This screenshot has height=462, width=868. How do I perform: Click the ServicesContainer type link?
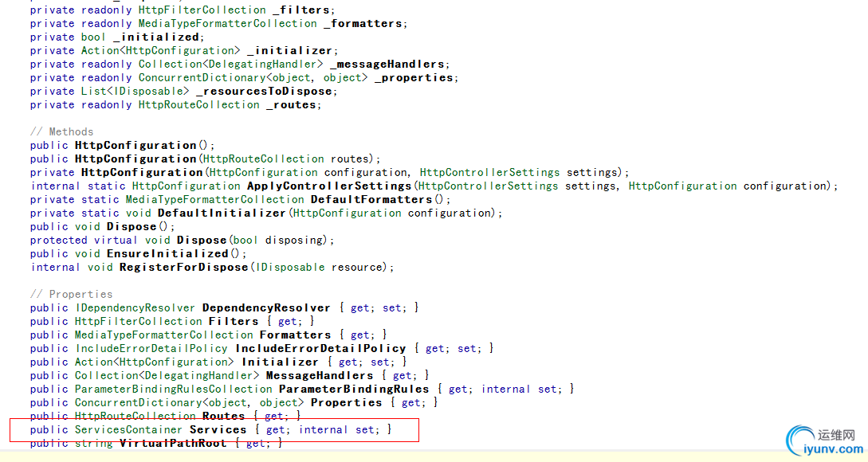click(x=128, y=430)
